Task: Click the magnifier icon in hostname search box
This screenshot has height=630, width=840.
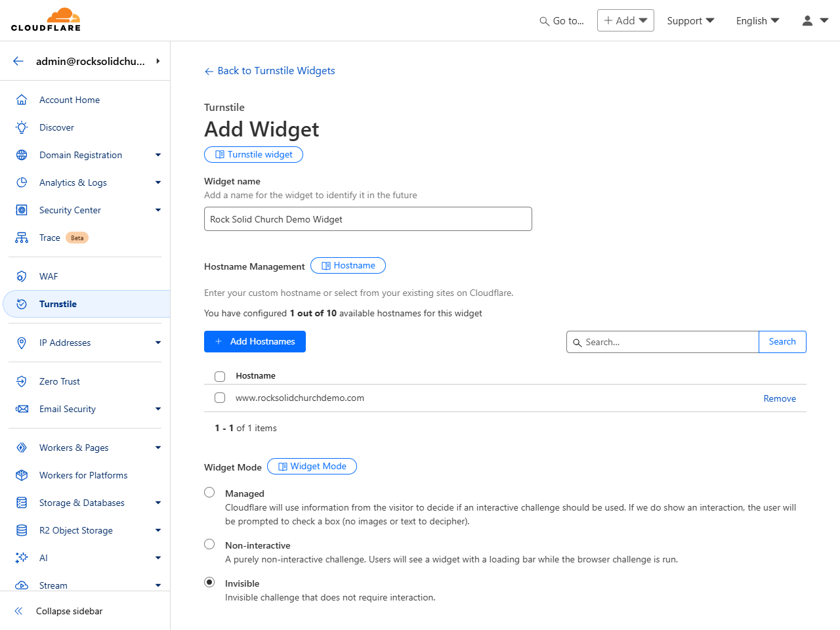Action: pos(577,343)
